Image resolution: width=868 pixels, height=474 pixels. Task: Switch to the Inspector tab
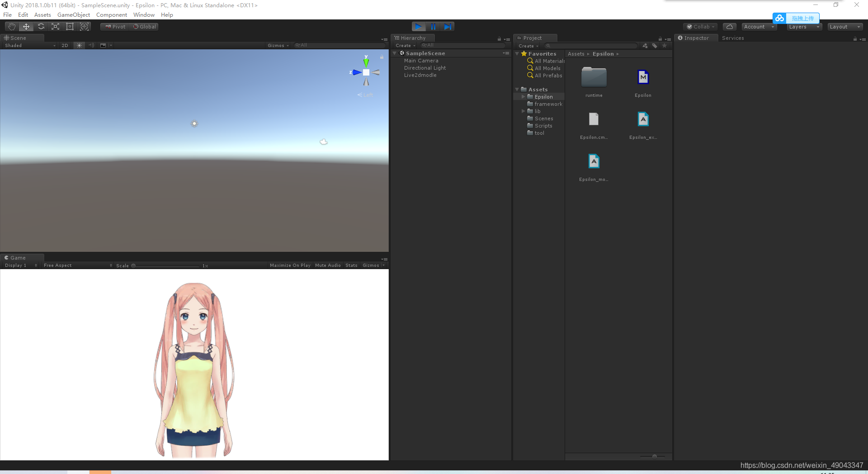point(696,38)
